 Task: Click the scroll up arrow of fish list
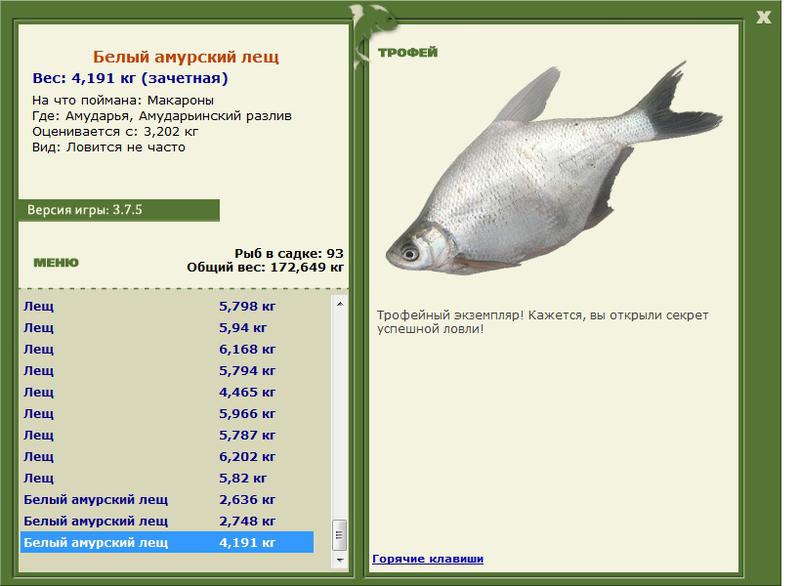340,304
